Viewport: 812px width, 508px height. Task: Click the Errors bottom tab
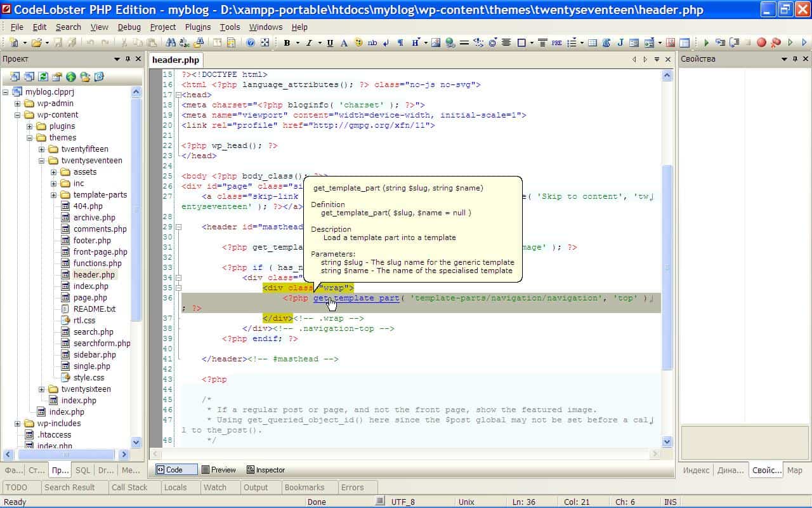(353, 488)
